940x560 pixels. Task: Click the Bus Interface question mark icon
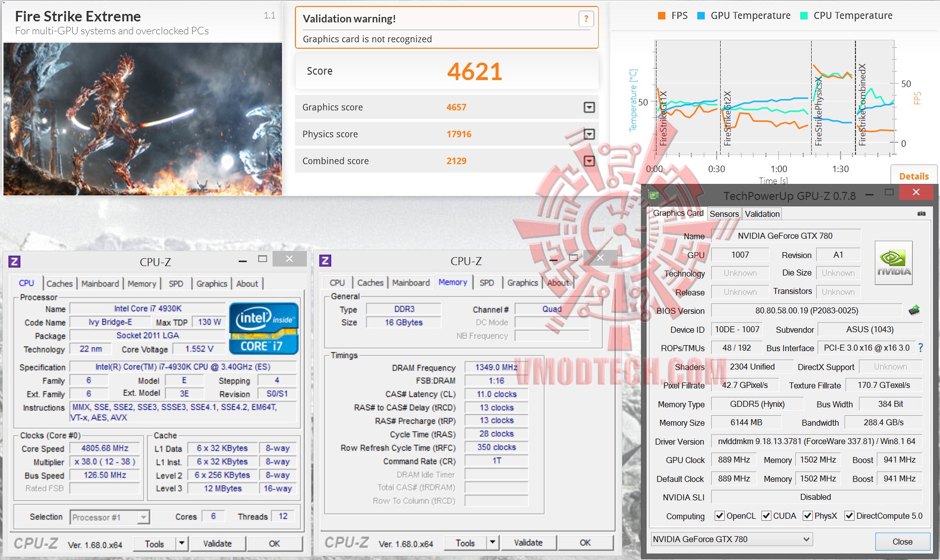coord(921,348)
